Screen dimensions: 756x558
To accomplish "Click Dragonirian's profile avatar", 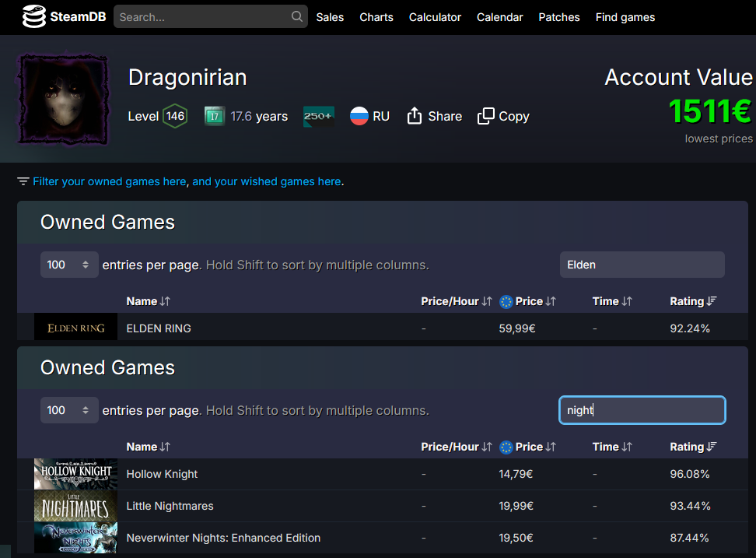I will pos(63,99).
